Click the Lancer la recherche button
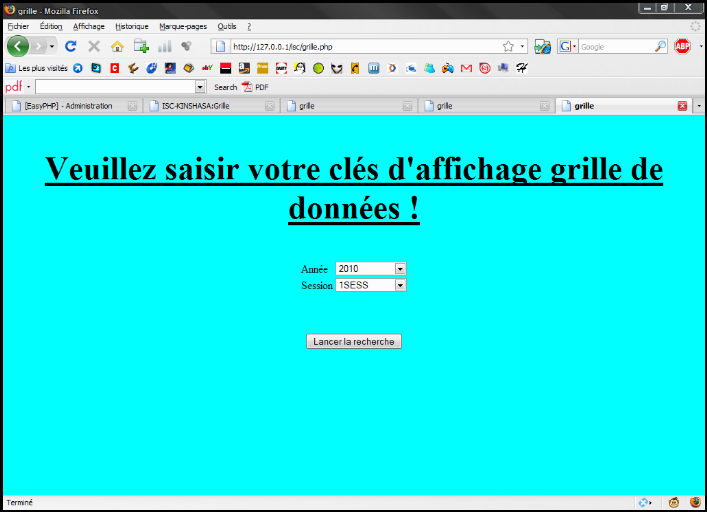Image resolution: width=707 pixels, height=512 pixels. point(353,341)
